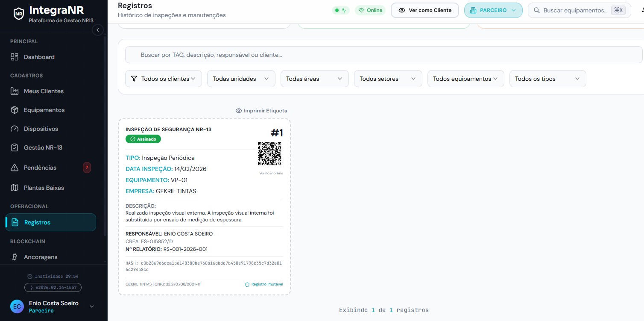
Task: Focus the Buscar equipamentos search field
Action: click(580, 10)
